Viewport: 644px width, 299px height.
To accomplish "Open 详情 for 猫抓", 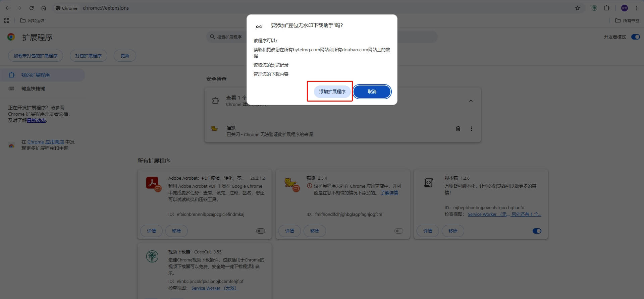I will (x=289, y=231).
